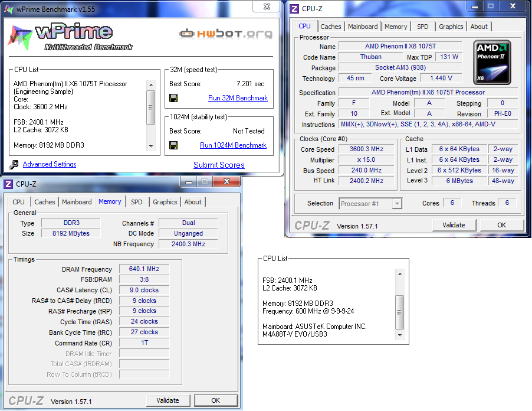
Task: Click Submit Scores link
Action: pos(219,165)
